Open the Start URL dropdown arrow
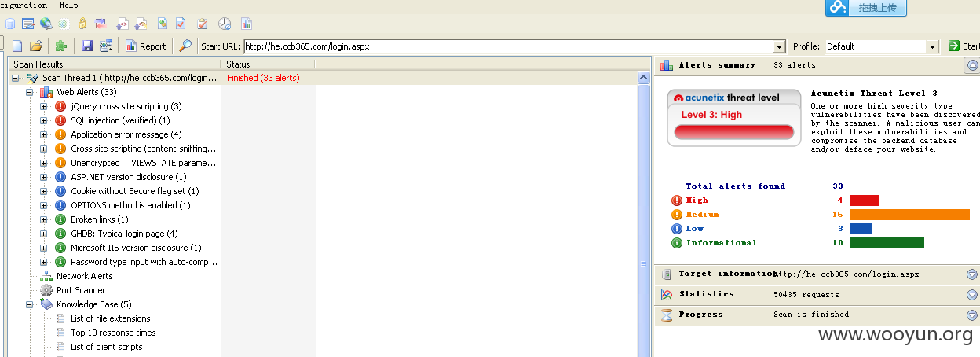Viewport: 980px width, 357px height. pos(779,47)
